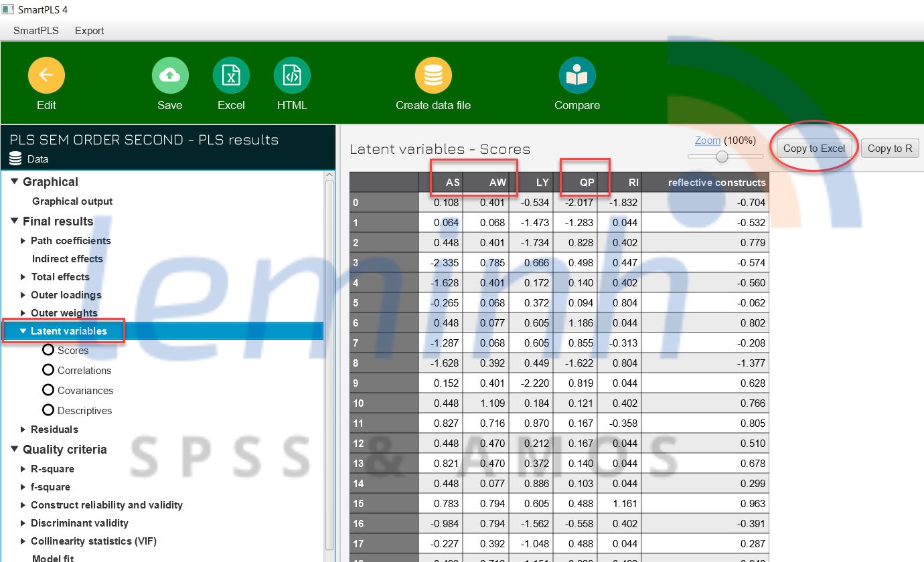
Task: Click the QP column header
Action: (587, 182)
